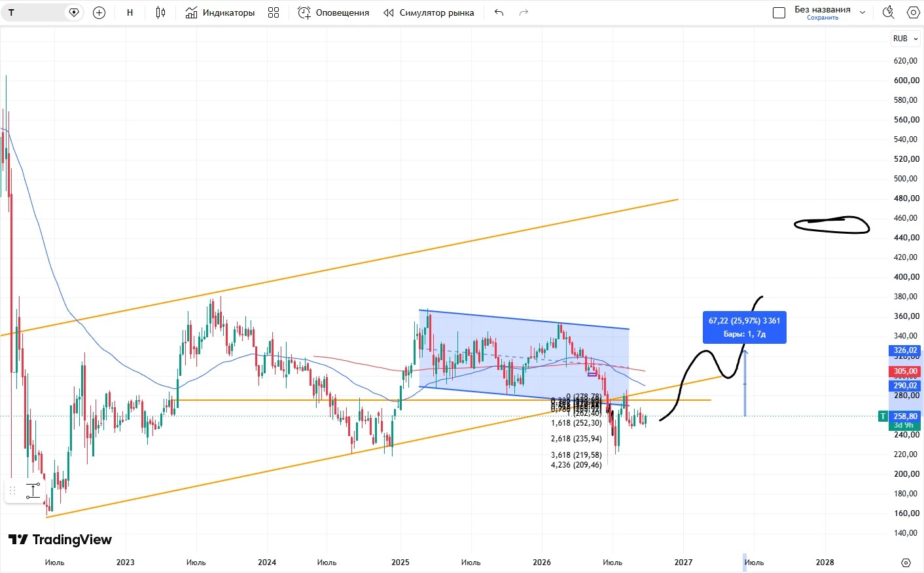Open Оповещения alerts menu item
Viewport: 924px width, 573px height.
click(334, 12)
